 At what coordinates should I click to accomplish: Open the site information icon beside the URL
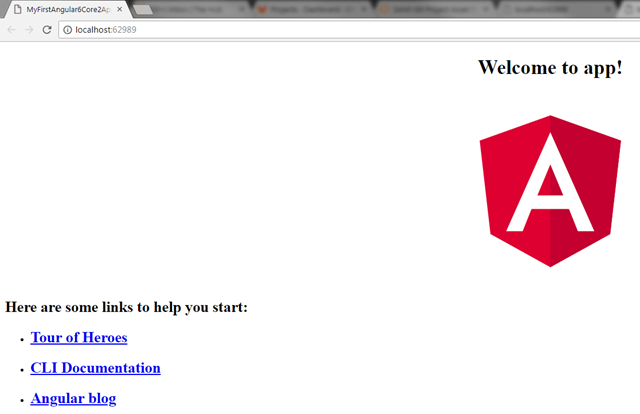tap(67, 29)
